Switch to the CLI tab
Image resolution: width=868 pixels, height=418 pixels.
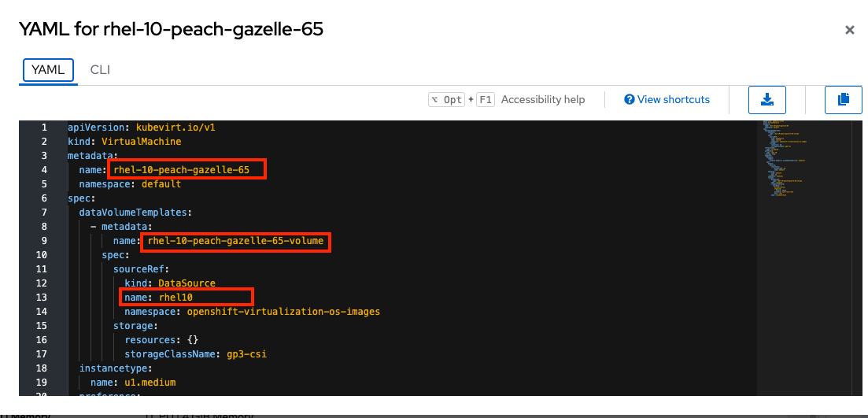(x=100, y=70)
